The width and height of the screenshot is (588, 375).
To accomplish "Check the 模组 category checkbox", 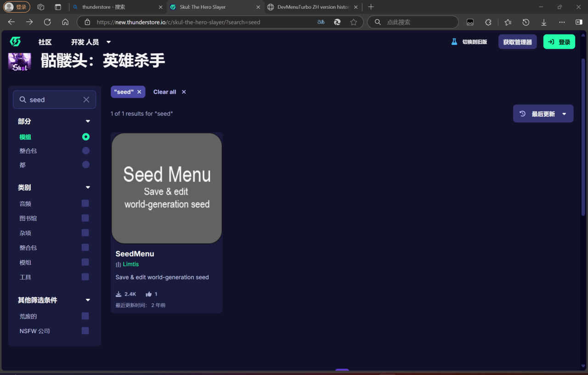I will 85,262.
